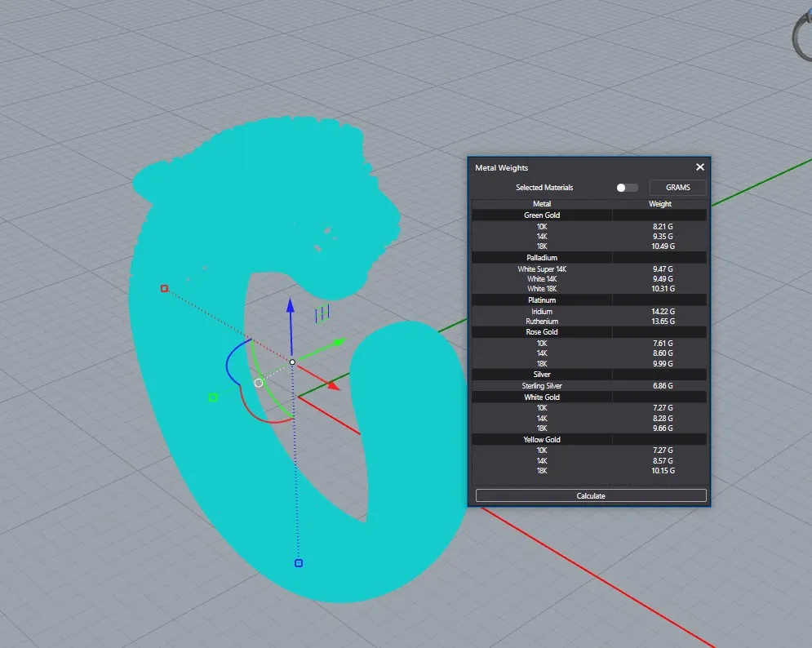Click the Metal column header
The image size is (812, 648).
(x=542, y=204)
